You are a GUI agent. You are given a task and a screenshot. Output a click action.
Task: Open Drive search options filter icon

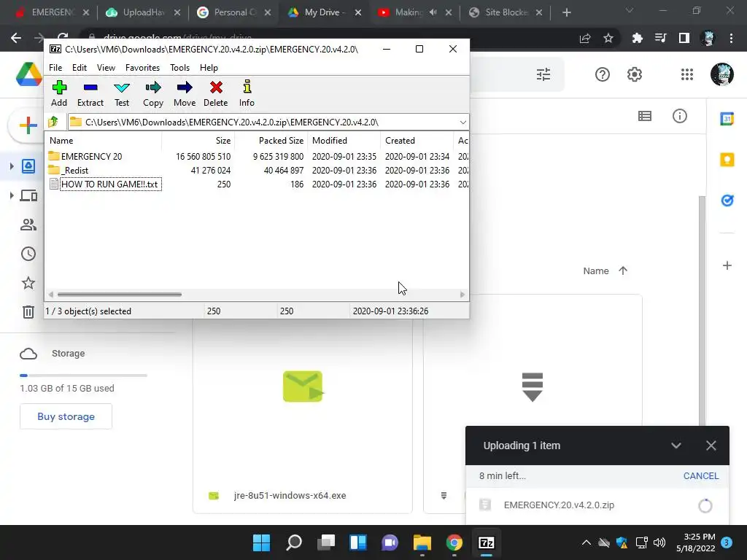tap(543, 74)
